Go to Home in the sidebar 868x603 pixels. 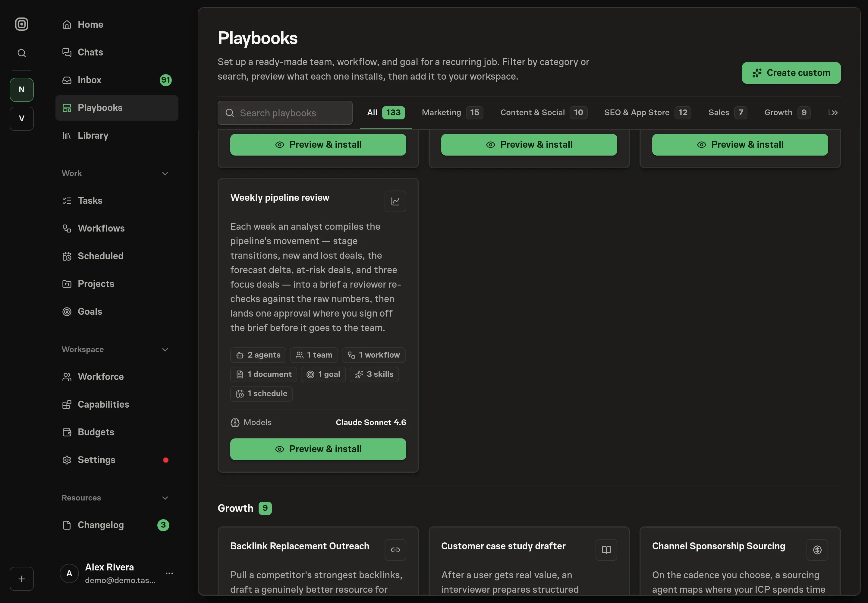tap(117, 24)
